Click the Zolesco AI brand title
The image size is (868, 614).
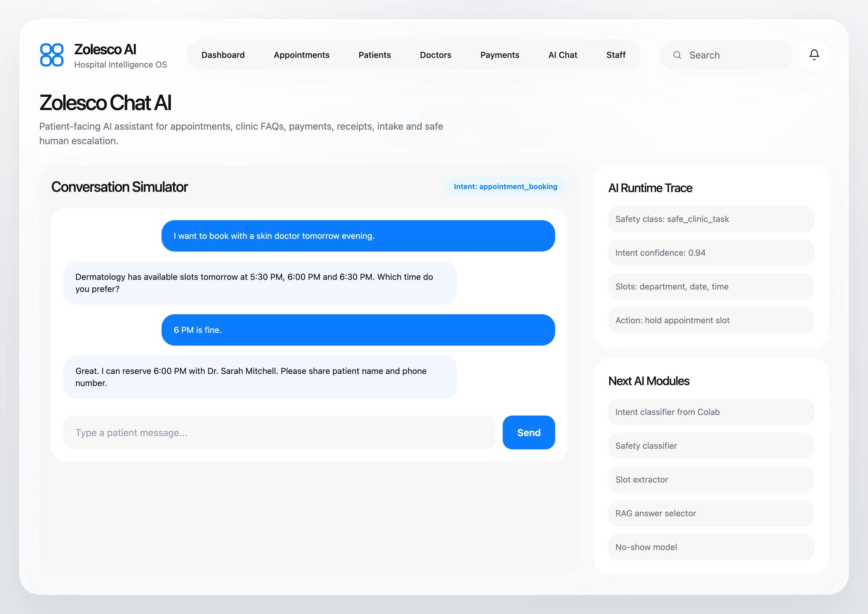pyautogui.click(x=105, y=49)
